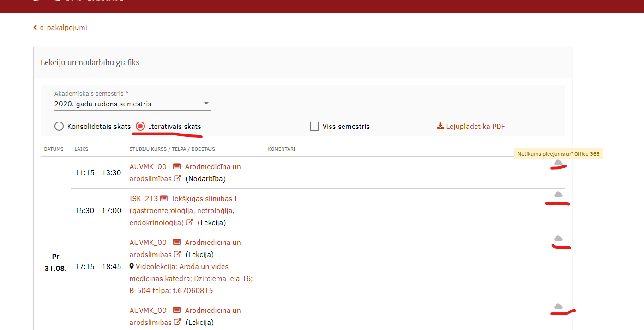Click the B-504 telpa; t.67060815 line
Image resolution: width=644 pixels, height=330 pixels.
[x=171, y=291]
